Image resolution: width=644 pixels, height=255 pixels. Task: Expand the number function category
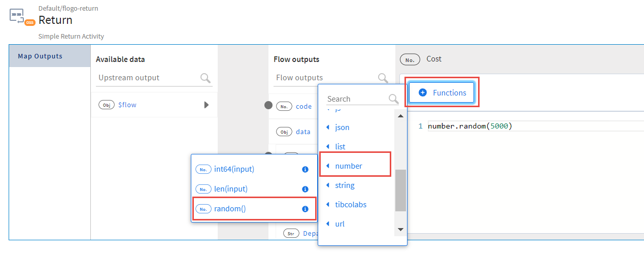348,166
